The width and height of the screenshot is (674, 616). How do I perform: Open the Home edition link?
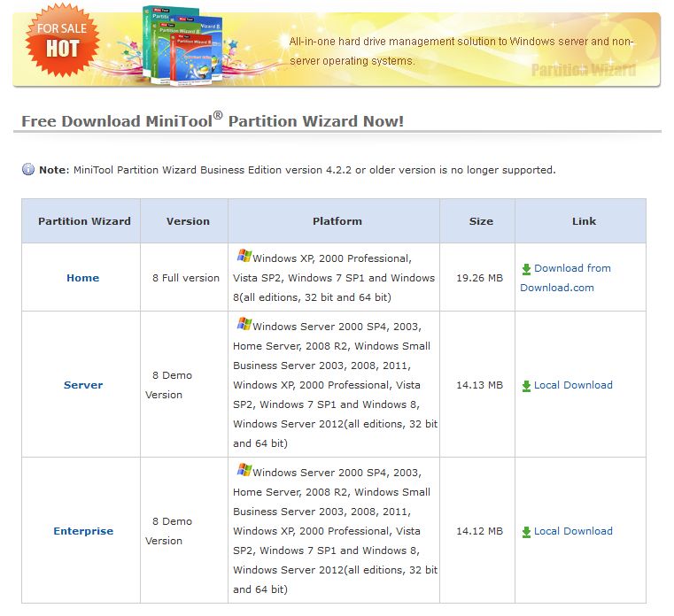pos(83,278)
